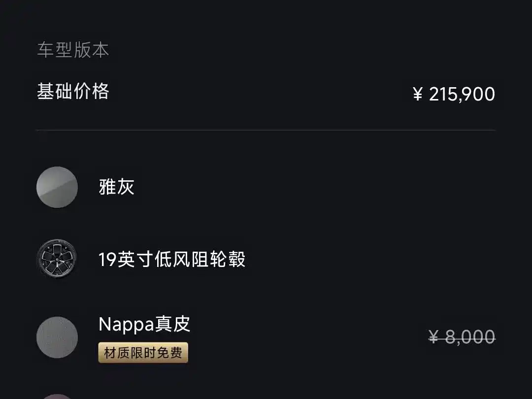Image resolution: width=532 pixels, height=399 pixels.
Task: Tap the 19-inch wheel hub icon
Action: (x=57, y=259)
